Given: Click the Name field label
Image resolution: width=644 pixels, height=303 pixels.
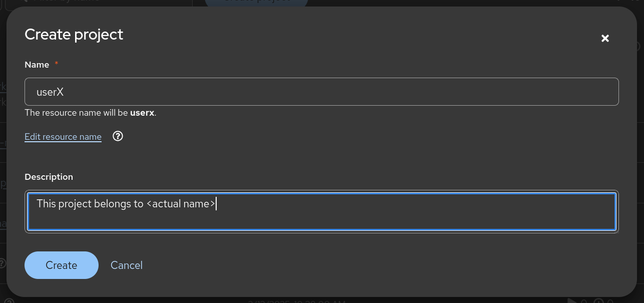Looking at the screenshot, I should [x=37, y=65].
